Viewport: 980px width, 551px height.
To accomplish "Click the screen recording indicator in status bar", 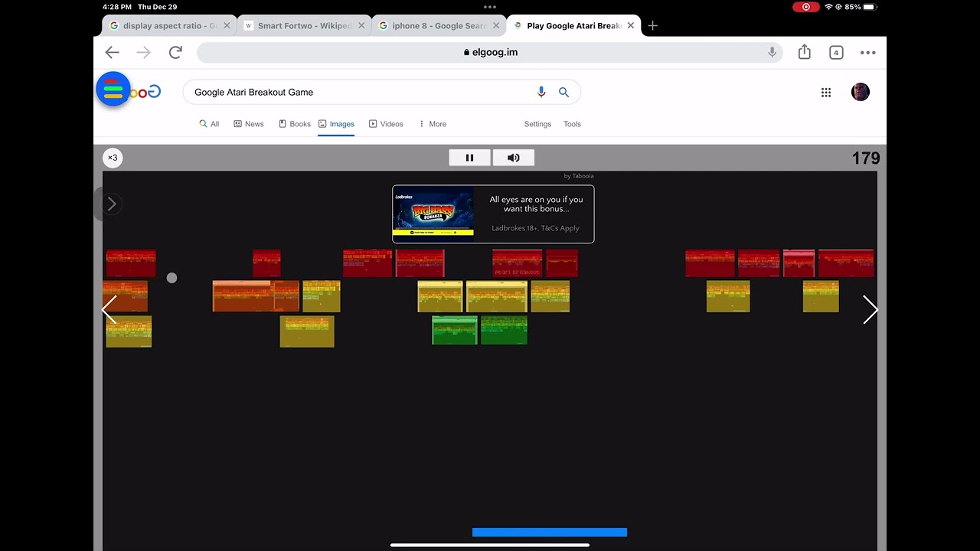I will [x=805, y=7].
